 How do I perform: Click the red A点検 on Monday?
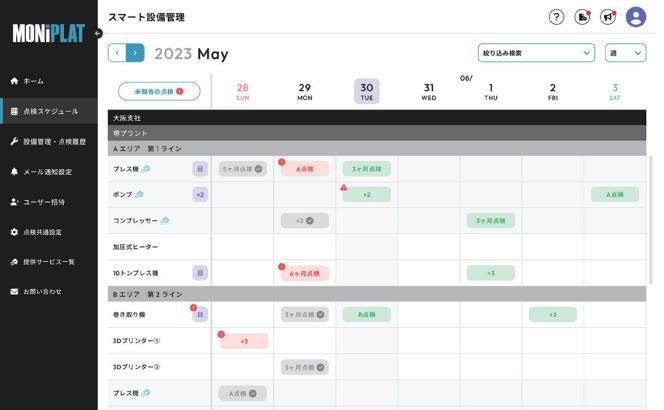pyautogui.click(x=305, y=169)
